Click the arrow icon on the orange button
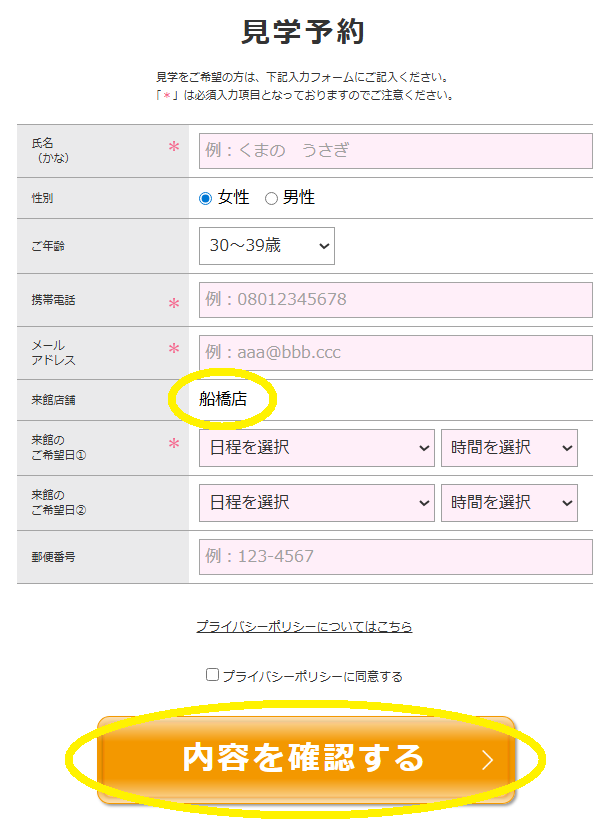Viewport: 612px width, 821px height. click(x=487, y=760)
